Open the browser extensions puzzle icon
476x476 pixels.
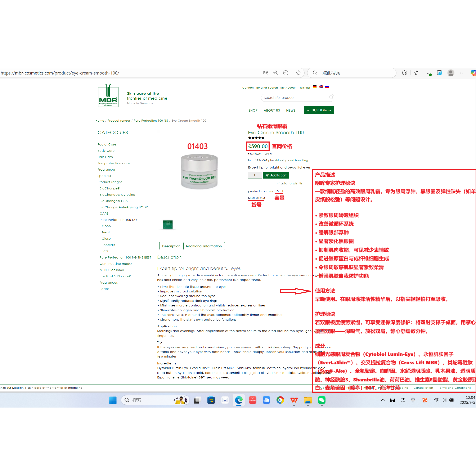click(x=404, y=73)
